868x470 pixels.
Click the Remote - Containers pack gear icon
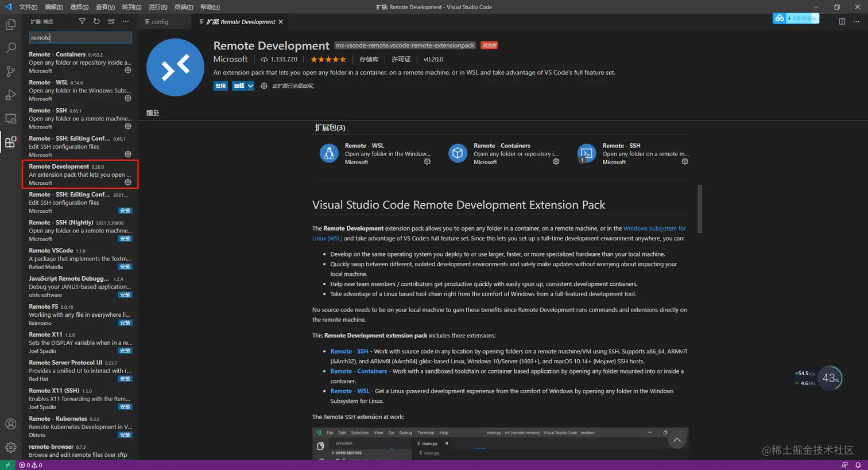(x=556, y=162)
